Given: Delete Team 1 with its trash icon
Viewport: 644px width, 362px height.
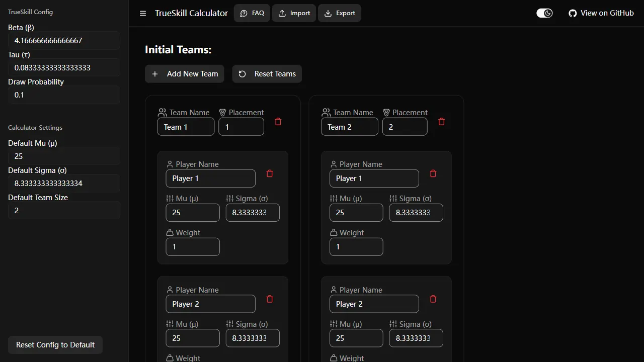Looking at the screenshot, I should point(278,122).
